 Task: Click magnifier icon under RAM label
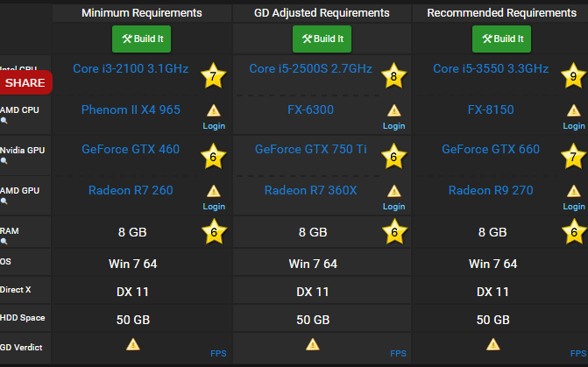[4, 242]
